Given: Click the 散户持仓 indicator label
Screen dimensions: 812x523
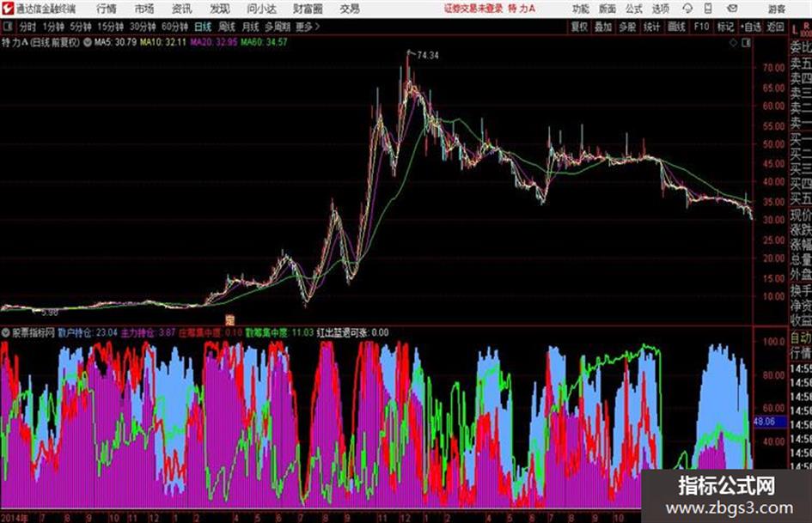Looking at the screenshot, I should tap(75, 333).
